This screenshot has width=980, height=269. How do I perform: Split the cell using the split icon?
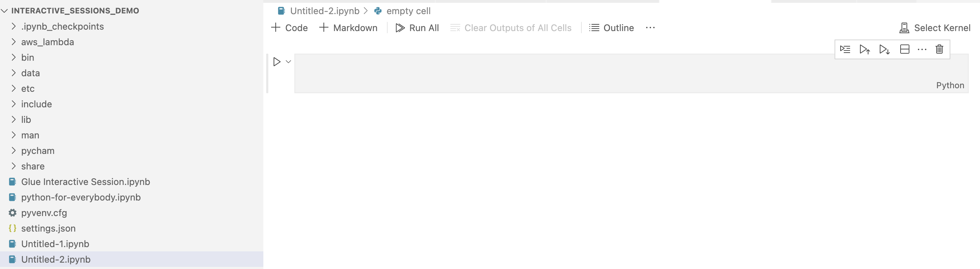coord(905,49)
